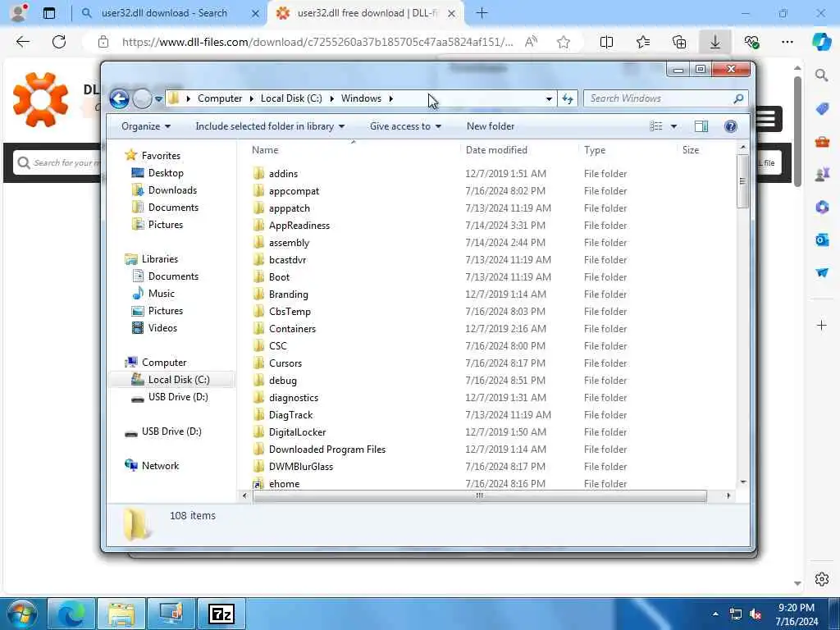Select the AppReadiness folder

299,226
